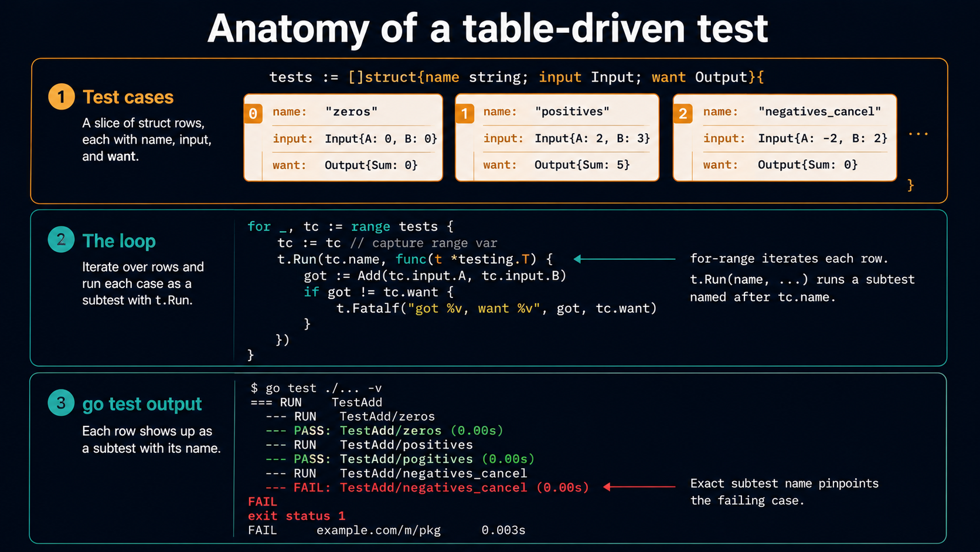This screenshot has height=552, width=980.
Task: Click "Input{A: -2, B: 2}" in negatives_cancel card
Action: point(822,138)
